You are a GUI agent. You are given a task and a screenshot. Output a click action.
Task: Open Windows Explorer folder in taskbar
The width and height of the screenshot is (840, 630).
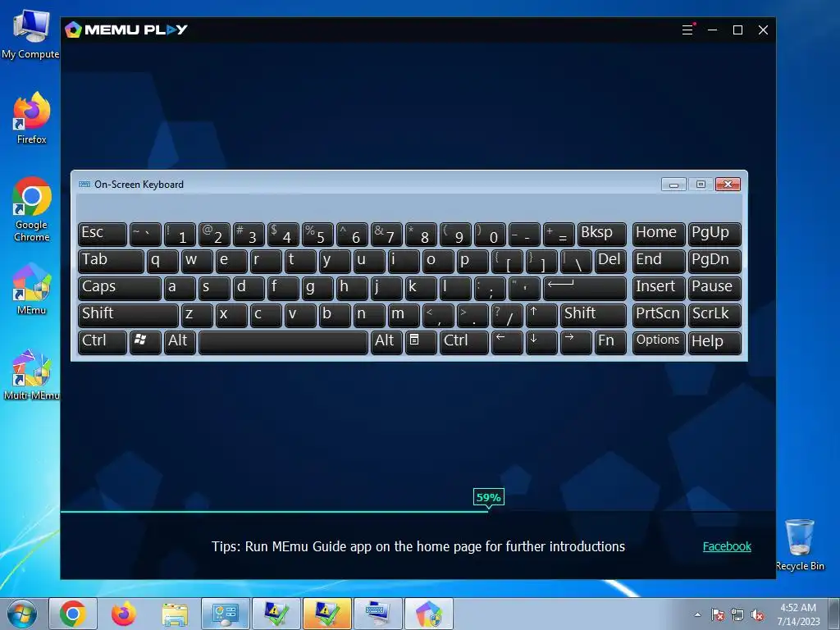175,614
